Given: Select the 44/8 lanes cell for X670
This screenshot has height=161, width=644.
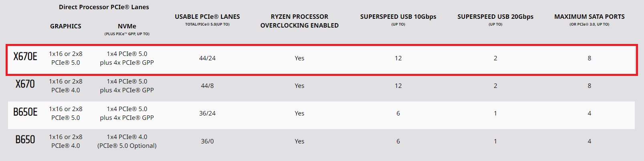Looking at the screenshot, I should 207,85.
